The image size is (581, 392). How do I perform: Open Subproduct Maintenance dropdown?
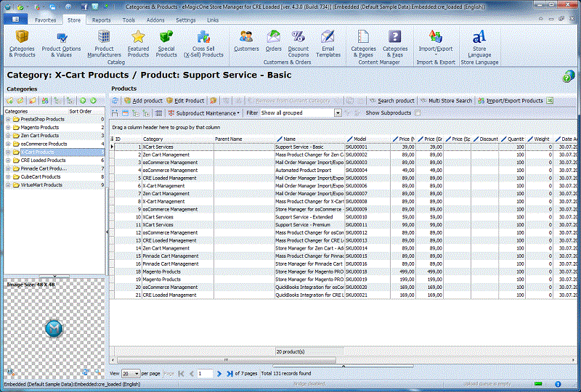pos(204,113)
